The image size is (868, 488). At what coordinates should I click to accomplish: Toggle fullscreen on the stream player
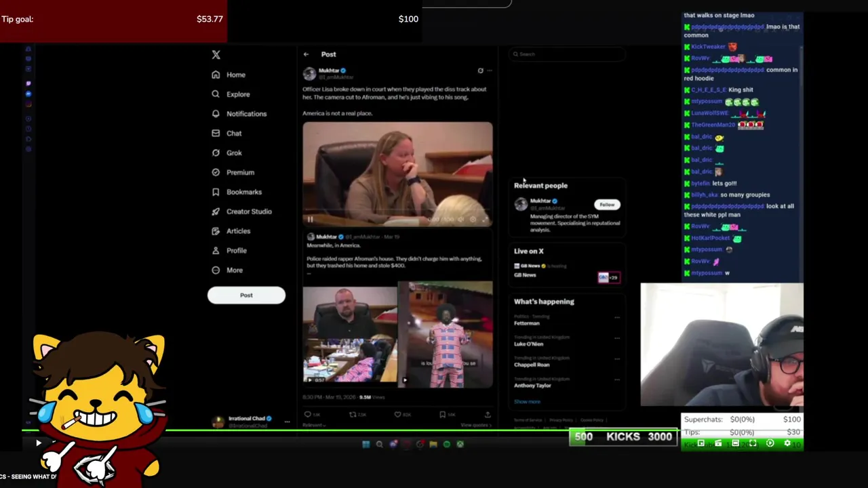(753, 443)
